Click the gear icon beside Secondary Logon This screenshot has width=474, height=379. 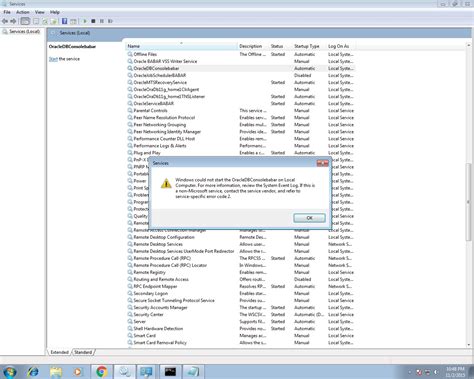pos(130,293)
